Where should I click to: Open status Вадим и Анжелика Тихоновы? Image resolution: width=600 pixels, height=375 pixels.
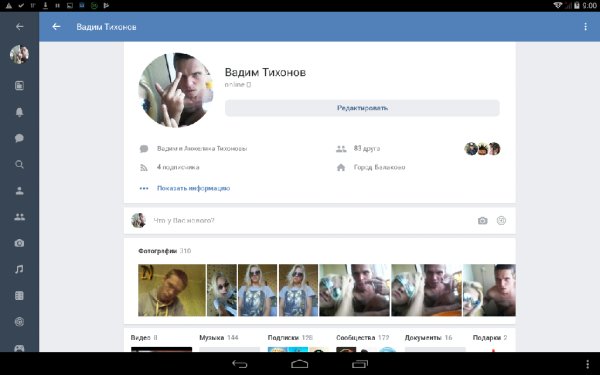tap(202, 148)
